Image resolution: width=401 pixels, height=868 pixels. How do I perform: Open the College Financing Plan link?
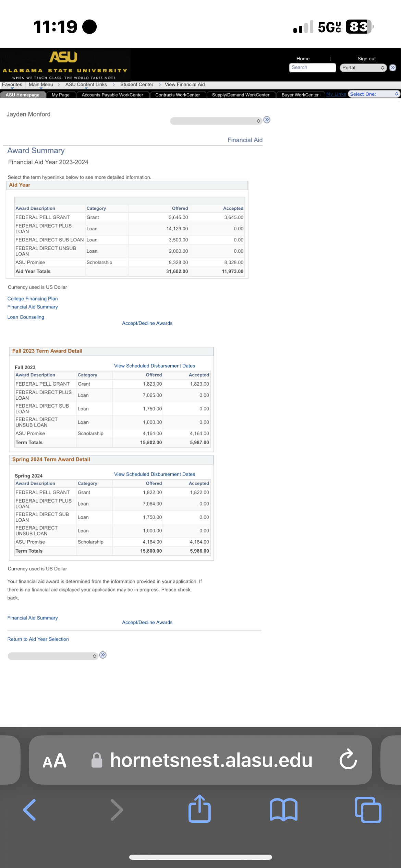pyautogui.click(x=33, y=299)
